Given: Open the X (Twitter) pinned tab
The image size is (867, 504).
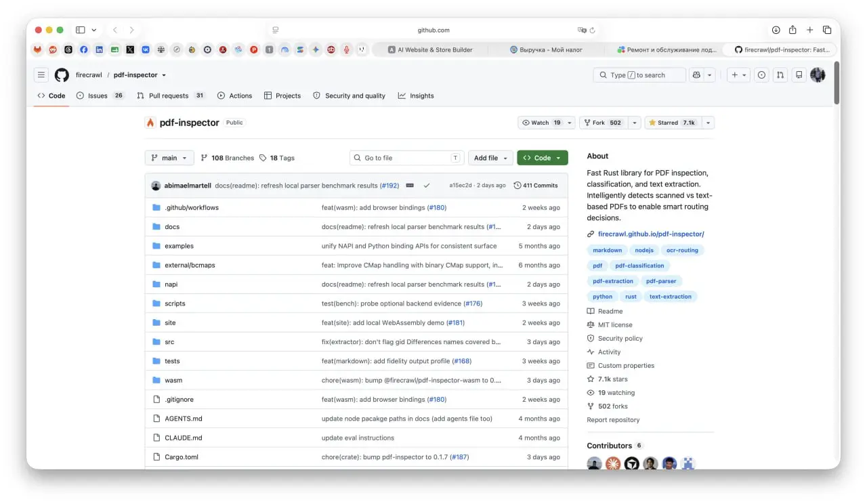Looking at the screenshot, I should pos(130,49).
